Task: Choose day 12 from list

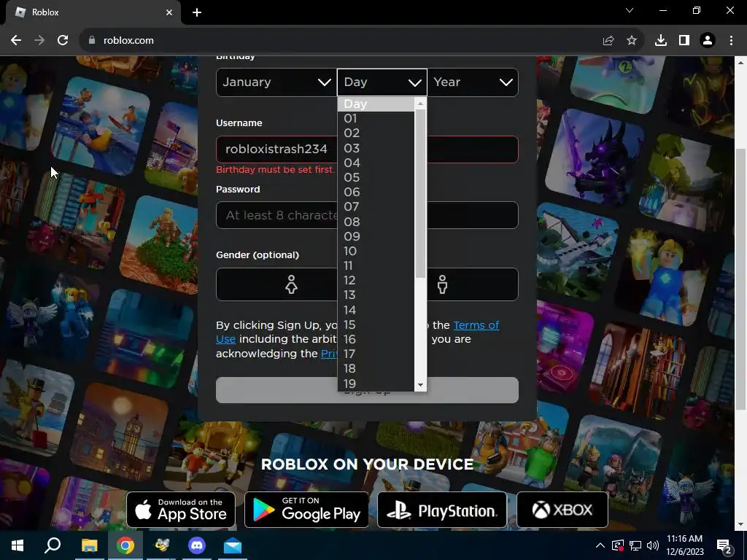Action: pyautogui.click(x=376, y=281)
